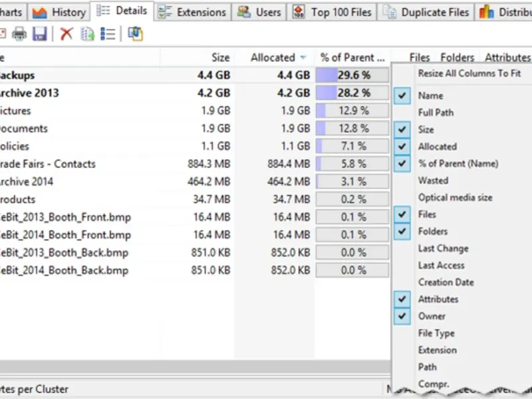Enable the Optical media size column

coord(455,198)
